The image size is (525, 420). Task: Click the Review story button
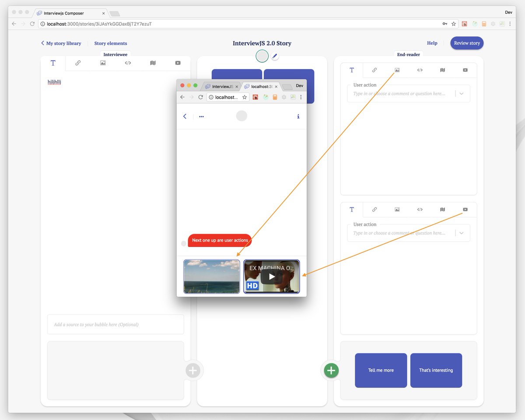coord(466,43)
